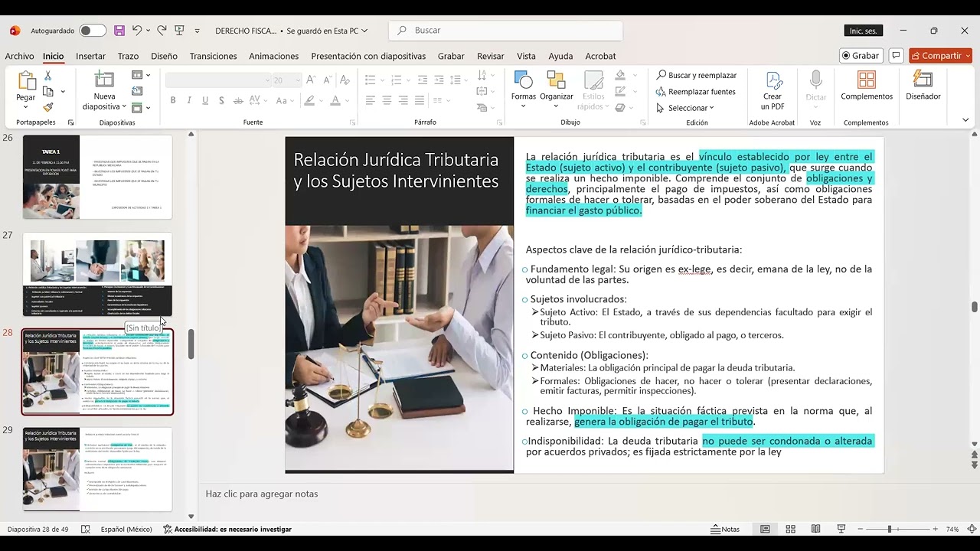Image resolution: width=980 pixels, height=551 pixels.
Task: Open the slide layout dropdown
Action: pyautogui.click(x=141, y=75)
